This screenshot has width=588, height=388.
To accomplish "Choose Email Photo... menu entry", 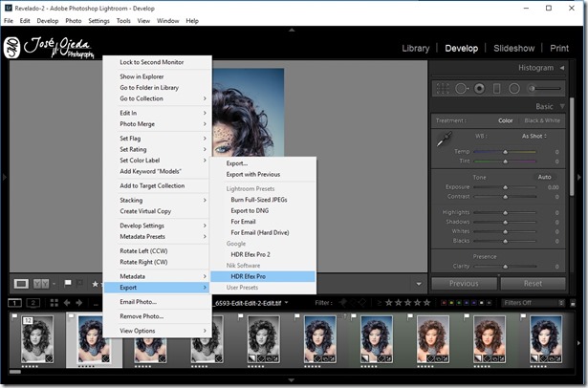I will click(x=158, y=302).
